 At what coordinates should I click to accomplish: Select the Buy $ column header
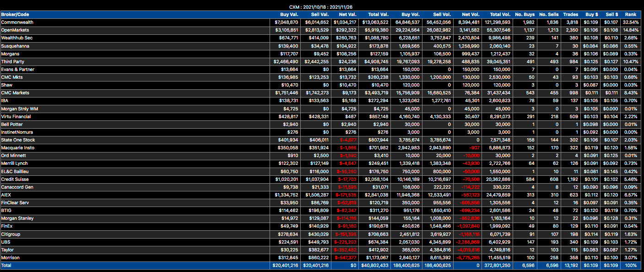[592, 15]
